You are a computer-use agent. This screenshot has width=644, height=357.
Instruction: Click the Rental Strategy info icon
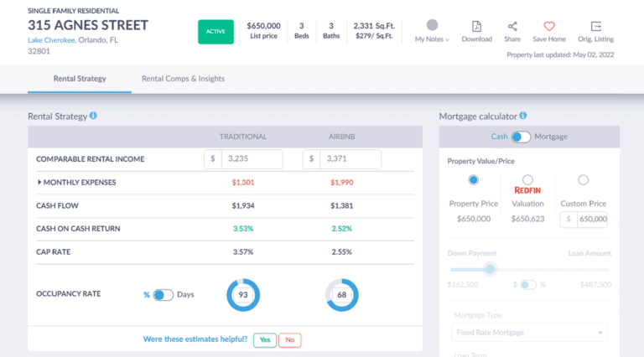tap(93, 116)
